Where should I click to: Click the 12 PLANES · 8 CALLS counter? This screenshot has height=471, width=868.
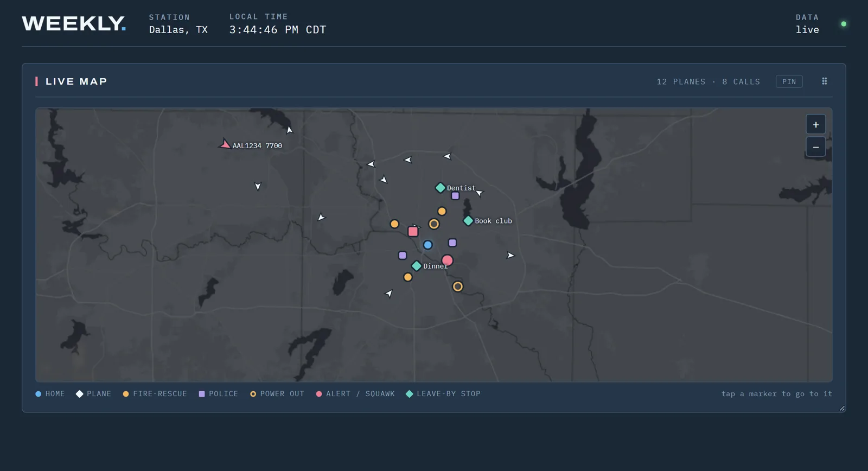(708, 82)
